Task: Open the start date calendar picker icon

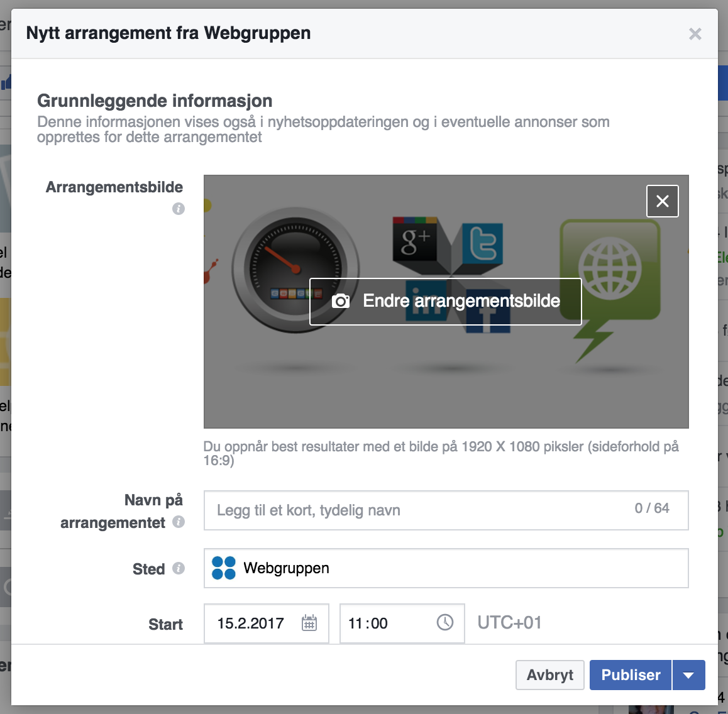Action: [309, 623]
